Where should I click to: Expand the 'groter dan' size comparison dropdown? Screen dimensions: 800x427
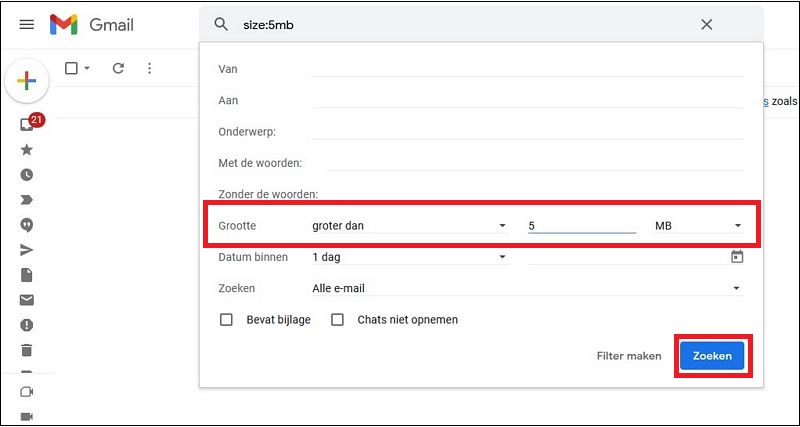pyautogui.click(x=410, y=225)
